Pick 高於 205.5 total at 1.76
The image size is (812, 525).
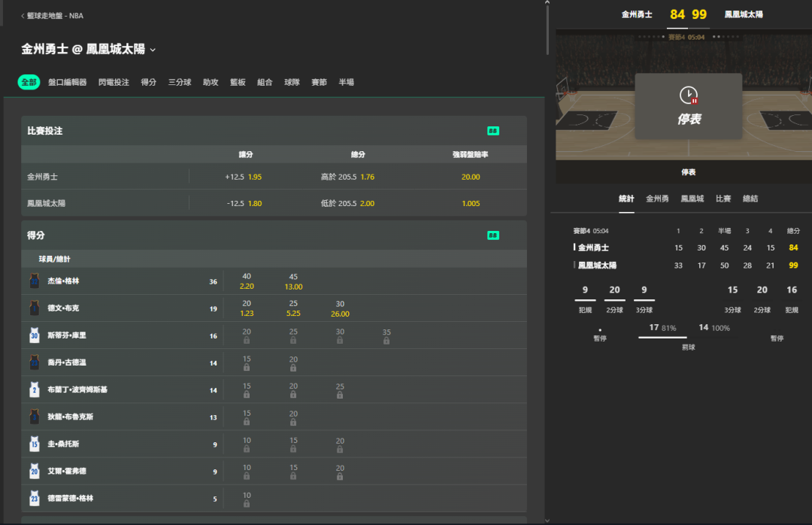point(347,177)
